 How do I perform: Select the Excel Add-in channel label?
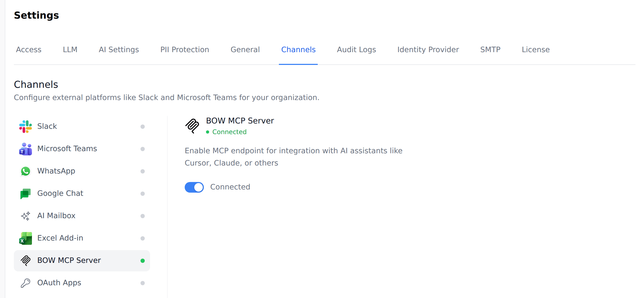60,238
